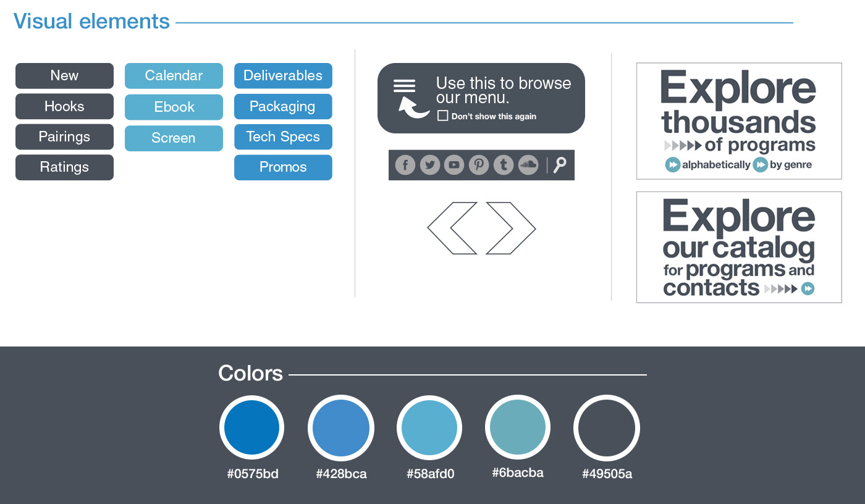Open the Calendar button

pyautogui.click(x=174, y=75)
